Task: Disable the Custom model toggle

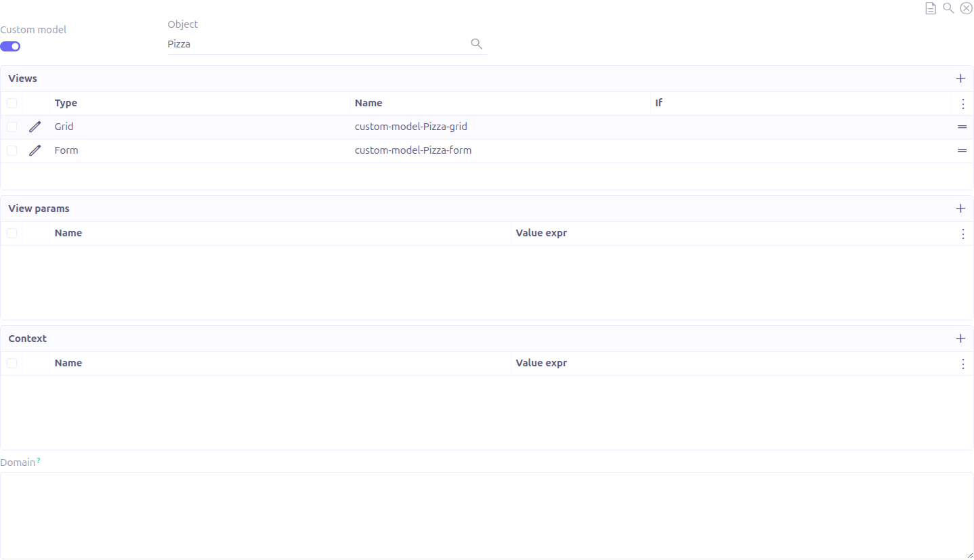Action: (x=10, y=46)
